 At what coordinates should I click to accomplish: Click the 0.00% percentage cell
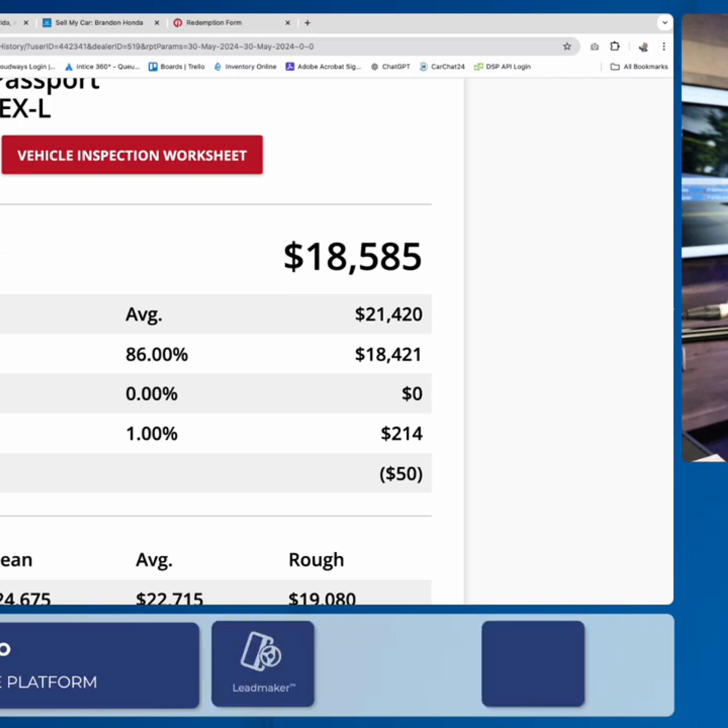coord(151,394)
